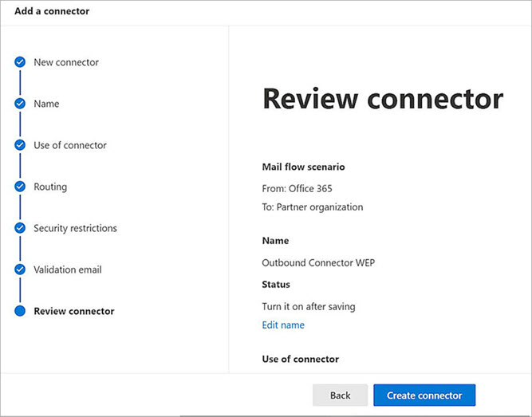The height and width of the screenshot is (417, 532).
Task: Select the Review connector step in sidebar
Action: [x=74, y=311]
